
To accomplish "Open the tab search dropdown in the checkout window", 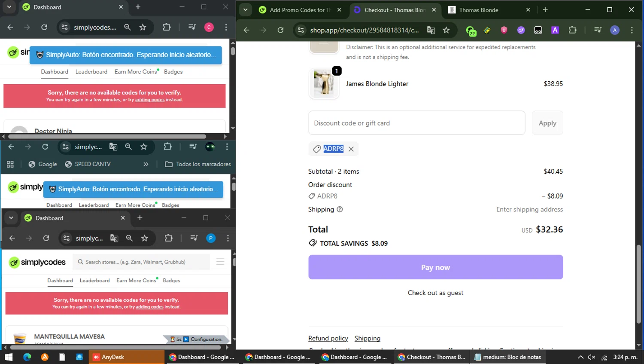I will [x=245, y=10].
